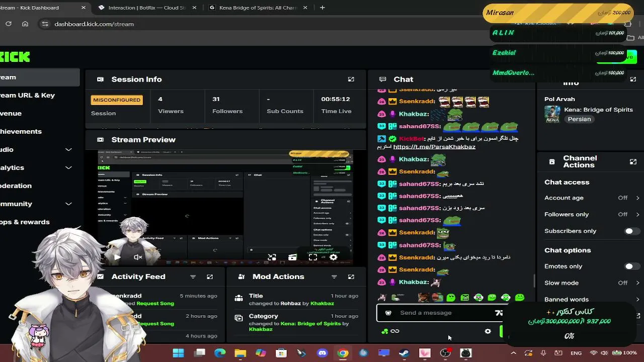The image size is (644, 362).
Task: Click the browser address bar
Action: click(262, 24)
